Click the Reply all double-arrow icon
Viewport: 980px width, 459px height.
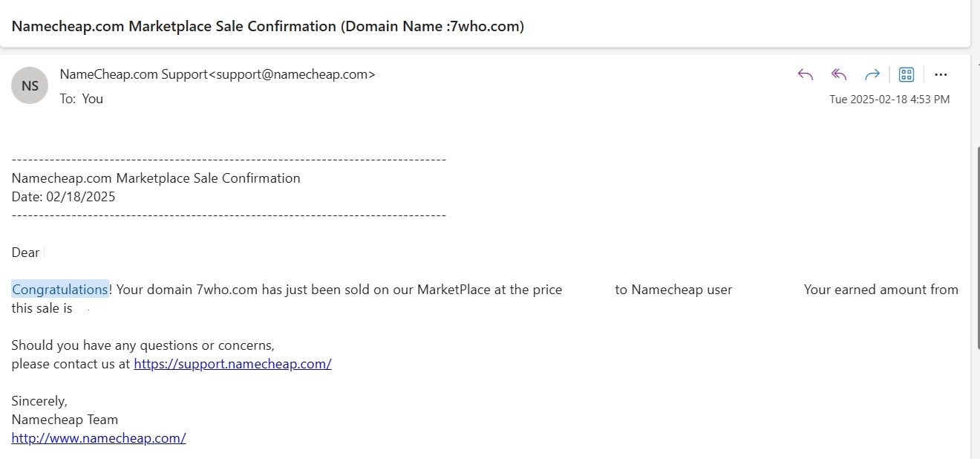point(839,74)
